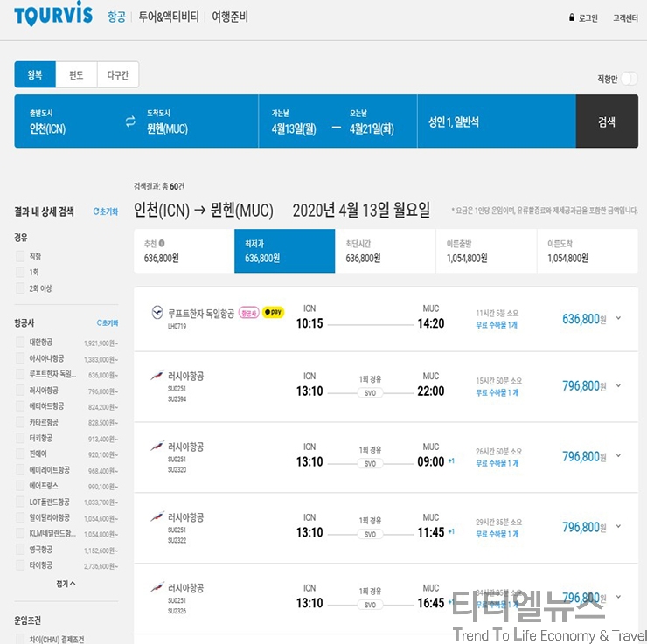The image size is (647, 644).
Task: Check the 직항 stopover filter
Action: [20, 256]
